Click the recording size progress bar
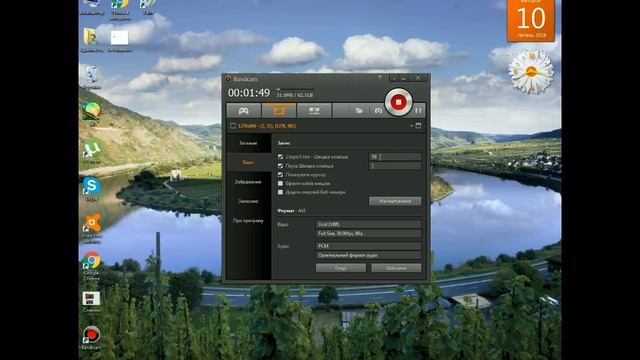 click(x=295, y=89)
